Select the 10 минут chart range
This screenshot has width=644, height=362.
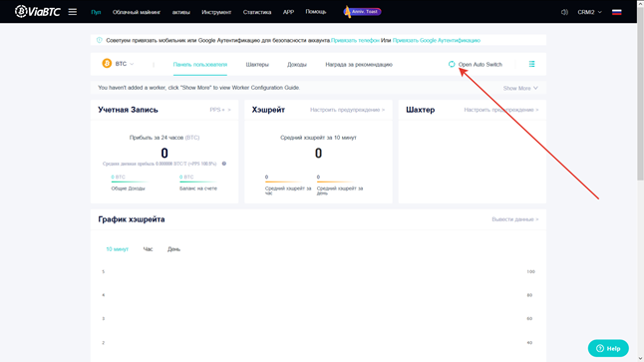(x=117, y=249)
